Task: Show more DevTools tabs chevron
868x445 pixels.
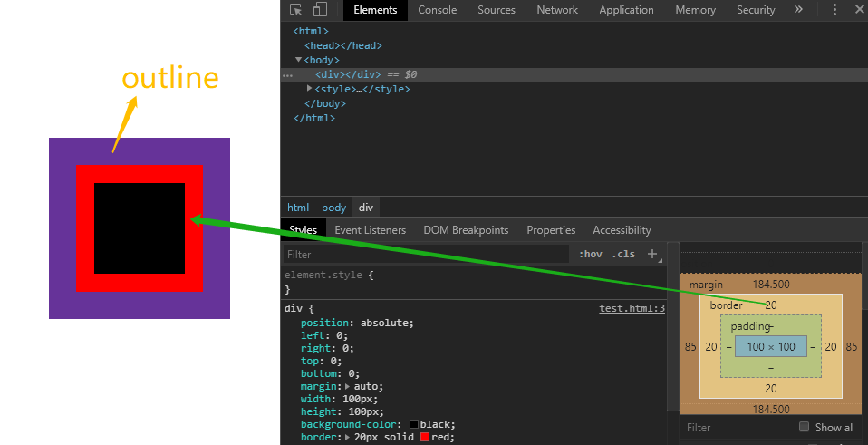Action: pyautogui.click(x=798, y=9)
